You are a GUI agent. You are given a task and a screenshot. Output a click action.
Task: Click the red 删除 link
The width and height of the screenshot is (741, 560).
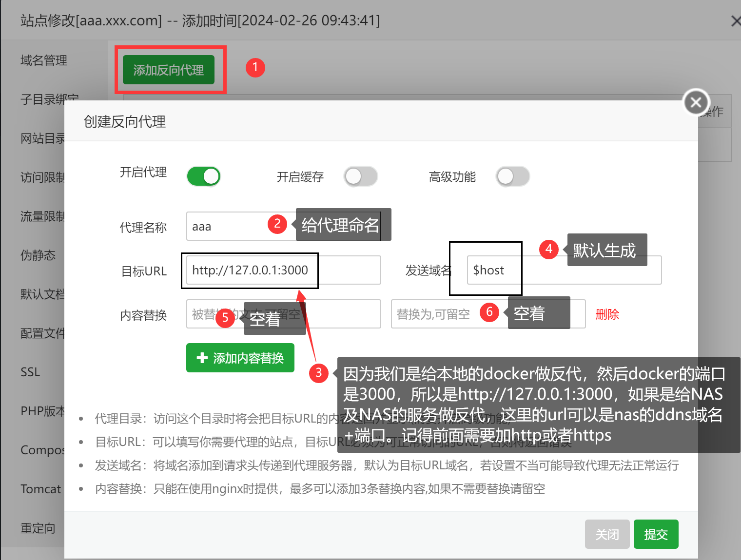(x=607, y=314)
